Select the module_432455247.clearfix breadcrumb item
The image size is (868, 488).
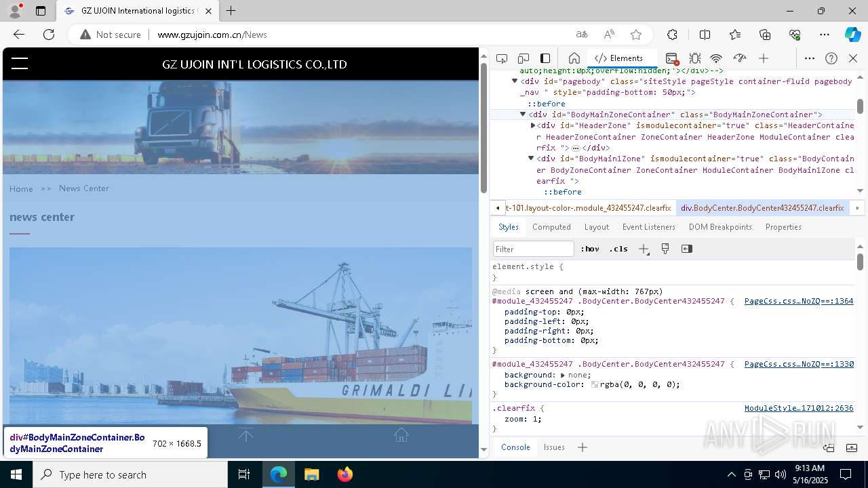(589, 208)
